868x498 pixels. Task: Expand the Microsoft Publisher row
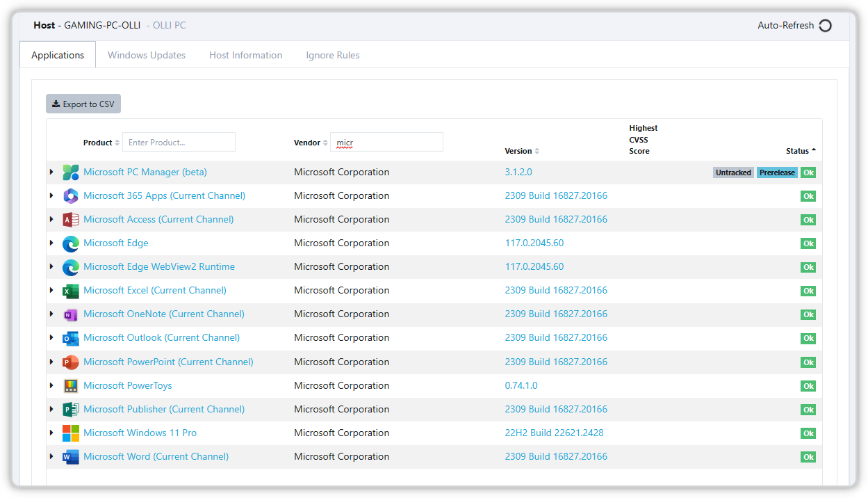[51, 409]
